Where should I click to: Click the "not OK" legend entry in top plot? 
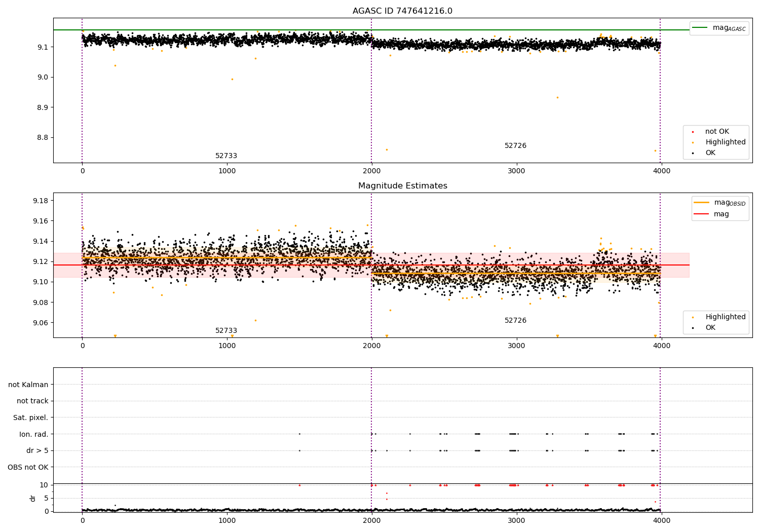click(717, 132)
